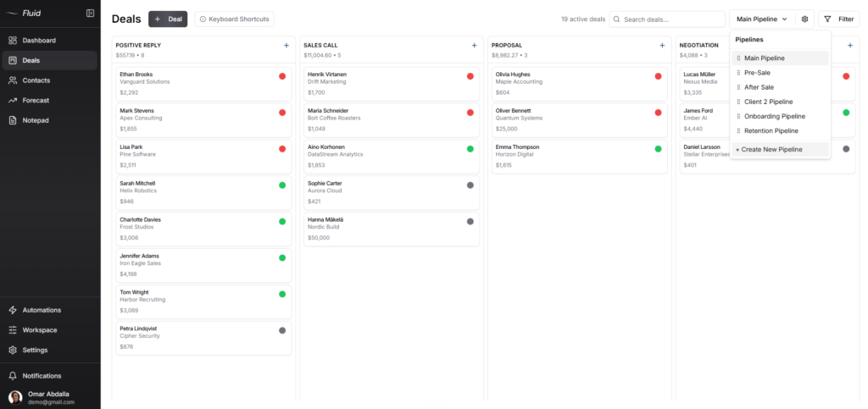Click the James Ford name text
This screenshot has width=868, height=409.
[698, 111]
